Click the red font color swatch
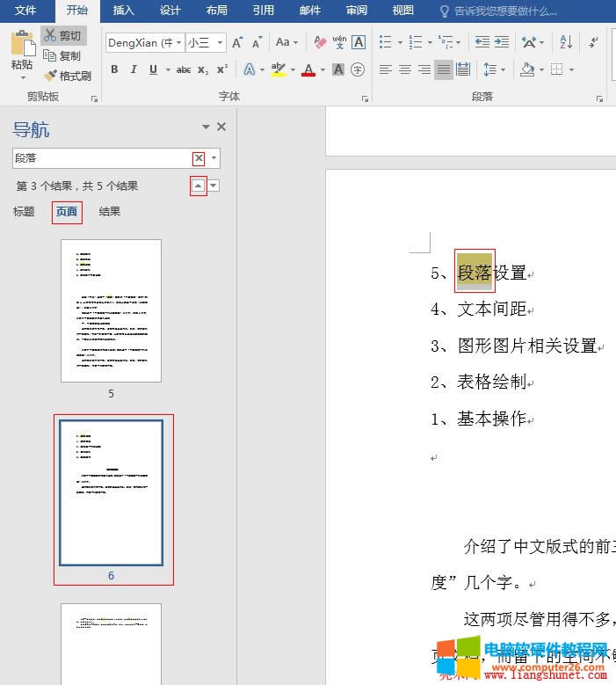Viewport: 616px width, 685px height. tap(308, 70)
